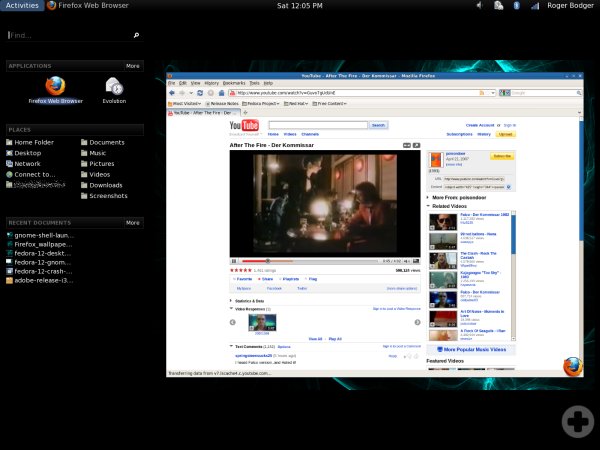This screenshot has width=600, height=450.
Task: Open the Home Folder place
Action: [34, 143]
